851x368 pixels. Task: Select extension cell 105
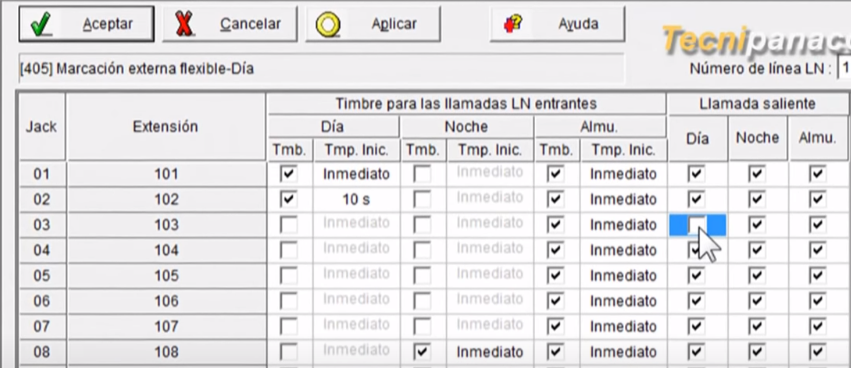coord(166,276)
